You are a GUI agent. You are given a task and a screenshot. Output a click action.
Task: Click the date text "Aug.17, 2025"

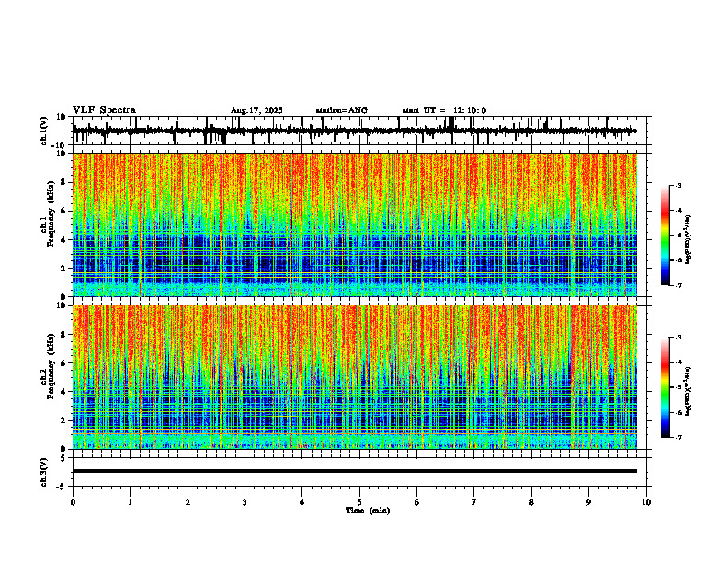[x=256, y=110]
